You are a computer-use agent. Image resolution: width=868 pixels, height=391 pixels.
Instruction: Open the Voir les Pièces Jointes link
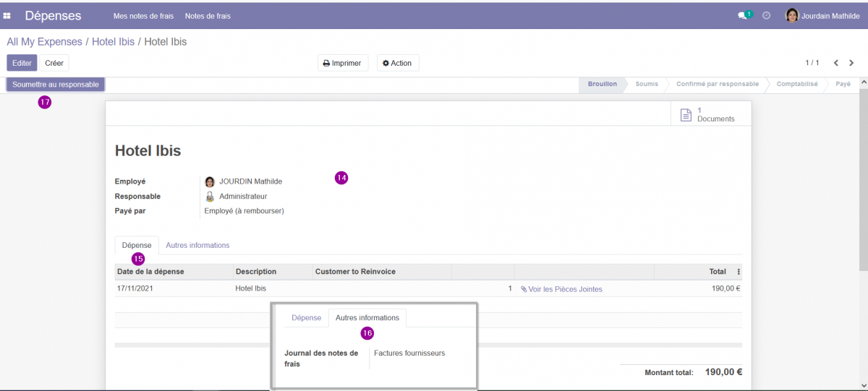(x=561, y=289)
